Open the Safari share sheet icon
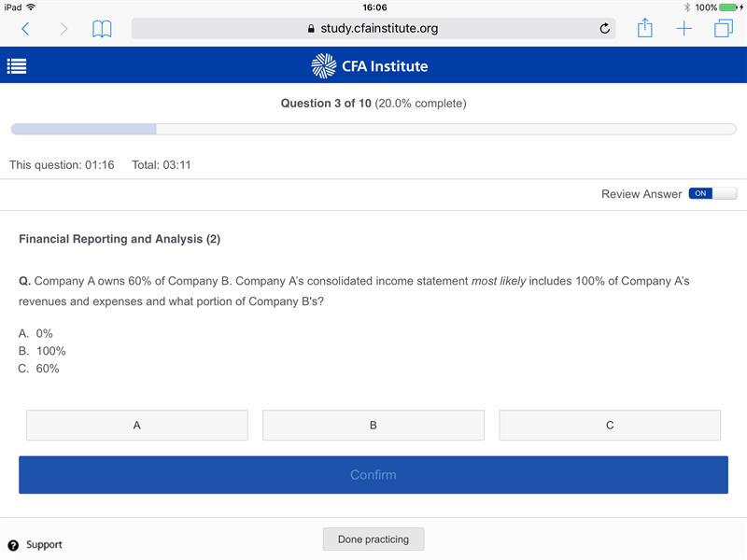 coord(645,29)
